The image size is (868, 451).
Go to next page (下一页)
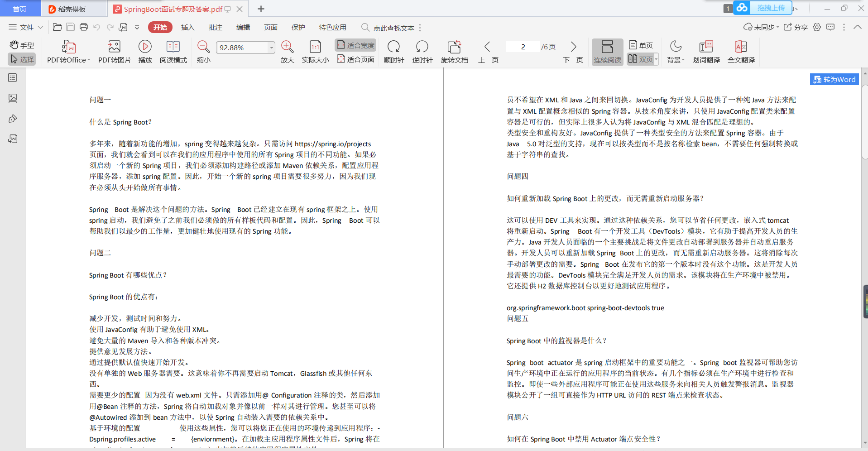[573, 52]
